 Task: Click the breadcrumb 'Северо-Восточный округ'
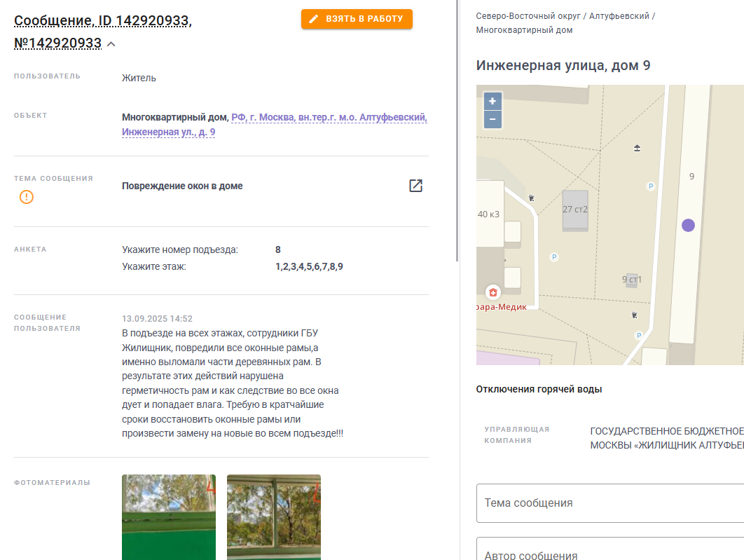point(528,15)
